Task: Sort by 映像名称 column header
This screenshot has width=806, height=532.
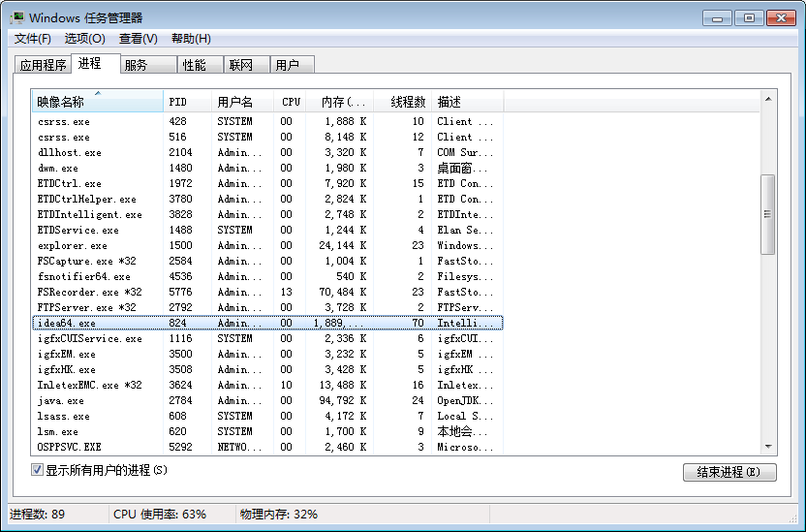Action: click(98, 101)
